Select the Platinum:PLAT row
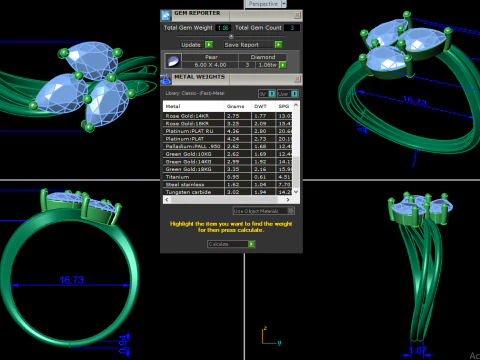Image resolution: width=480 pixels, height=360 pixels. 228,139
